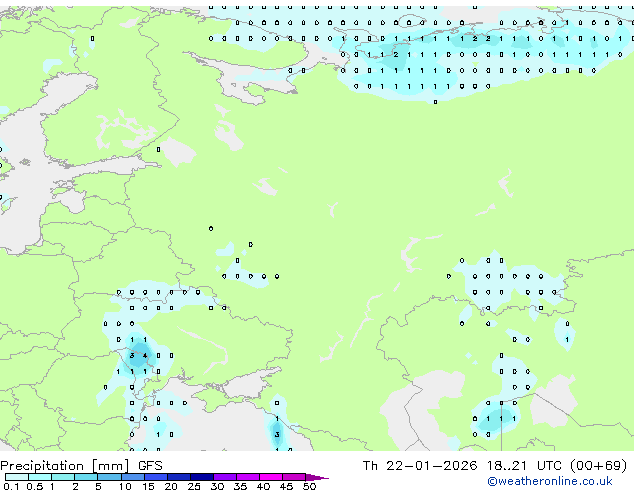Click the '18..21' time range text
The width and height of the screenshot is (634, 490).
(x=507, y=466)
